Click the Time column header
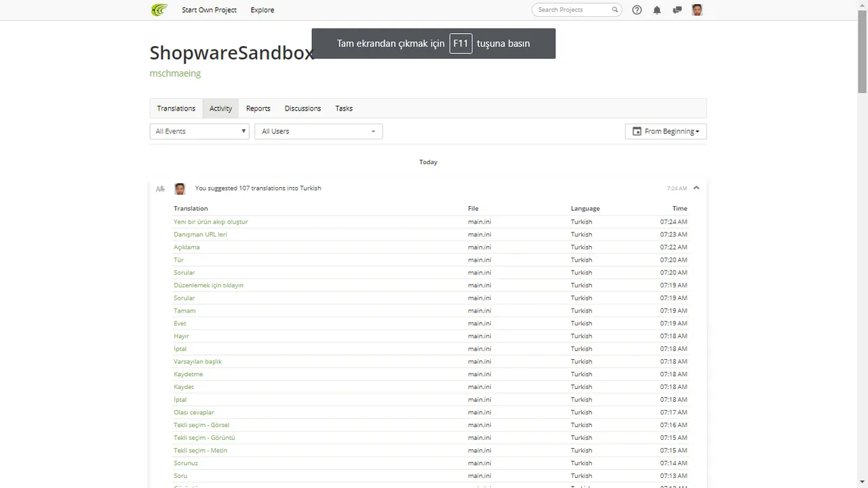 [680, 209]
